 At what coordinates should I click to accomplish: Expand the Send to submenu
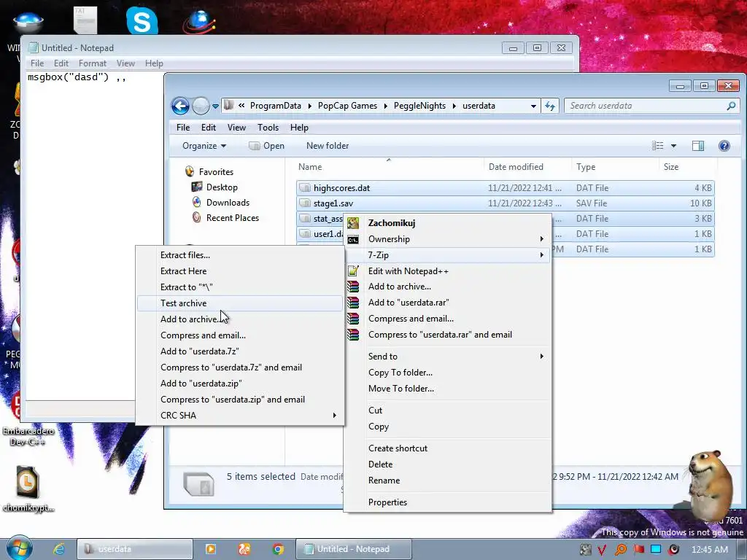click(448, 356)
